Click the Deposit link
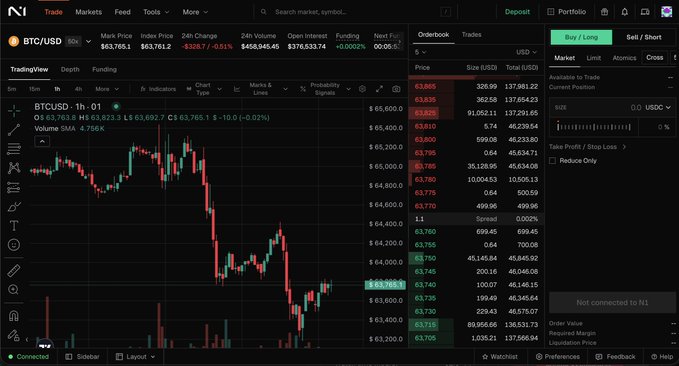Screen dimensions: 679x366 tap(517, 12)
